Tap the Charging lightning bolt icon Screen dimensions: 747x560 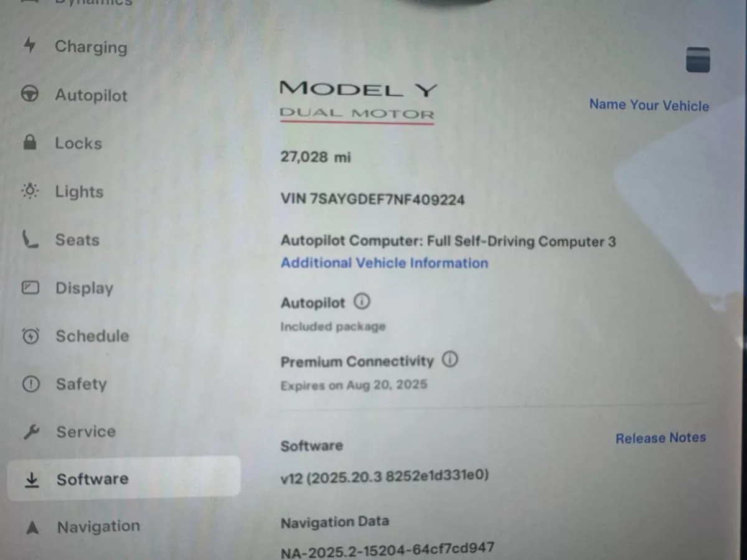pos(29,45)
